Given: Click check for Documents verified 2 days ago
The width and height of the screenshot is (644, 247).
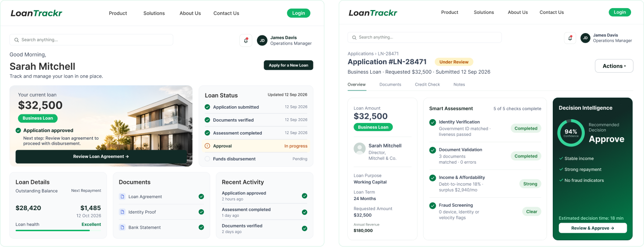Looking at the screenshot, I should [304, 228].
